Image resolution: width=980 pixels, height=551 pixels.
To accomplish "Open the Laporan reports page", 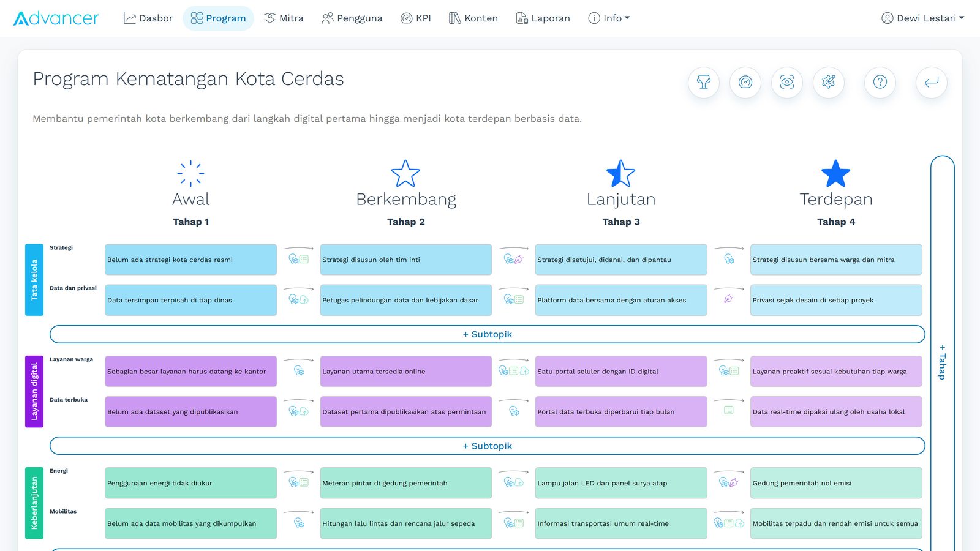I will [x=543, y=18].
